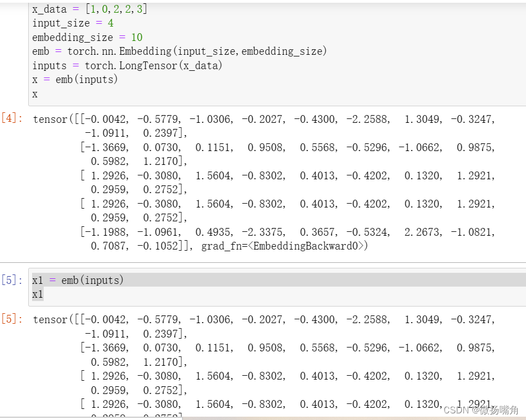Click the value 0.3657 in Out[4]
This screenshot has width=526, height=420.
(x=319, y=232)
